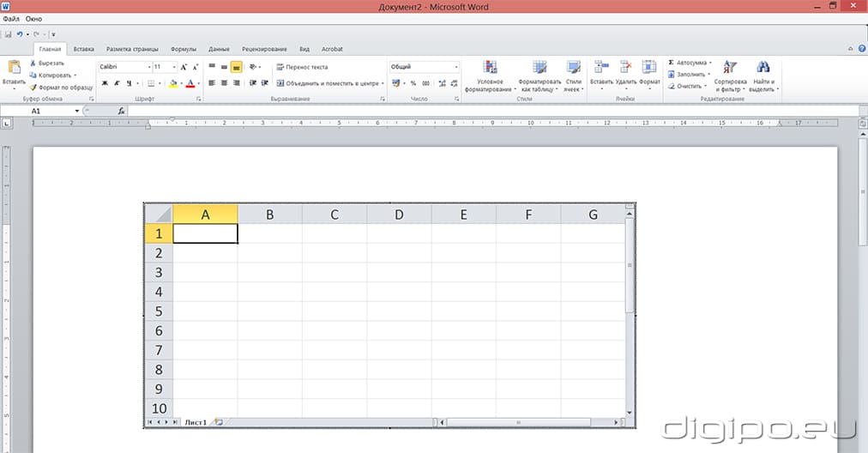Screen dimensions: 868x453
Task: Click the Вставить paste clipboard icon
Action: tap(14, 68)
